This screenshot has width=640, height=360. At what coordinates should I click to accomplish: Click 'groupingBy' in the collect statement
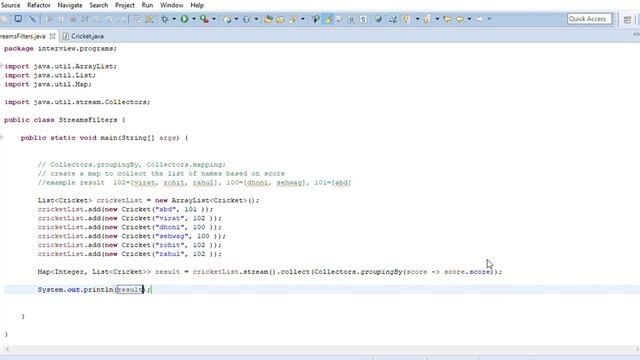[x=381, y=272]
